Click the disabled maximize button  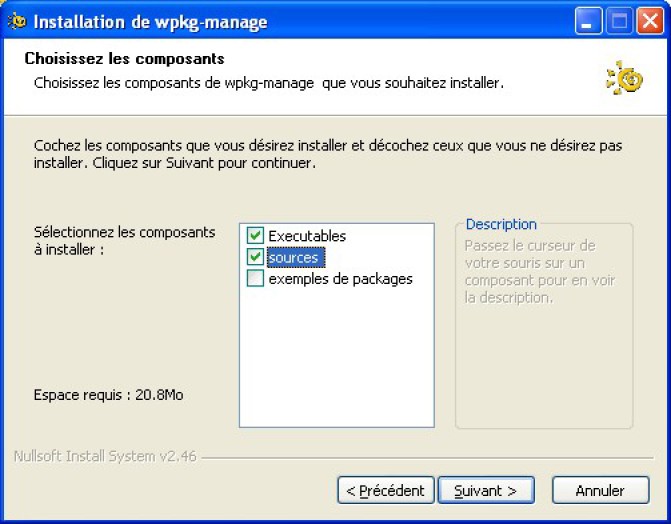point(619,21)
